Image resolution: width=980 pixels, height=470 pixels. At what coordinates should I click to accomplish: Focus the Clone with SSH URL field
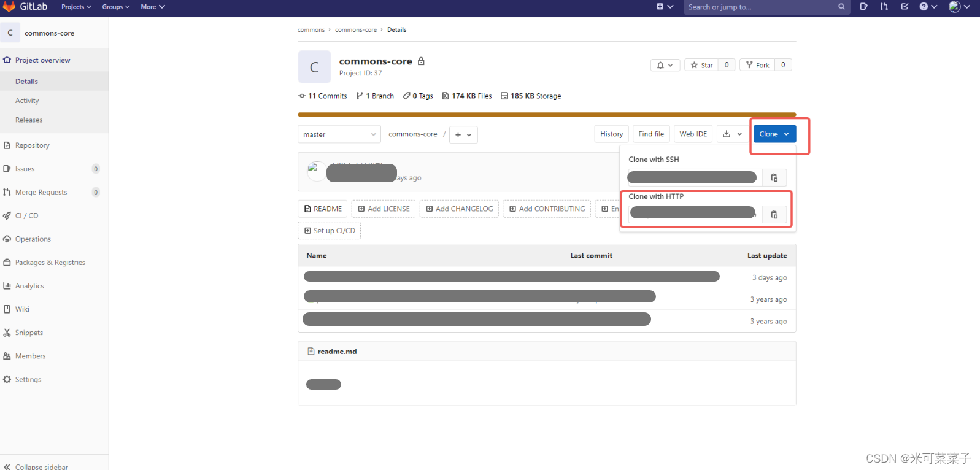pyautogui.click(x=695, y=178)
